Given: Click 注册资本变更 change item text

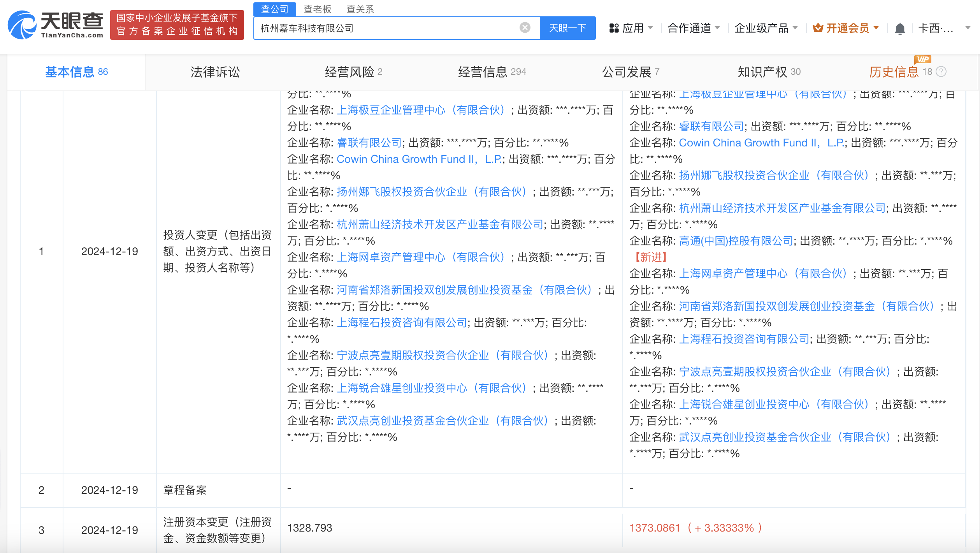Looking at the screenshot, I should 217,530.
